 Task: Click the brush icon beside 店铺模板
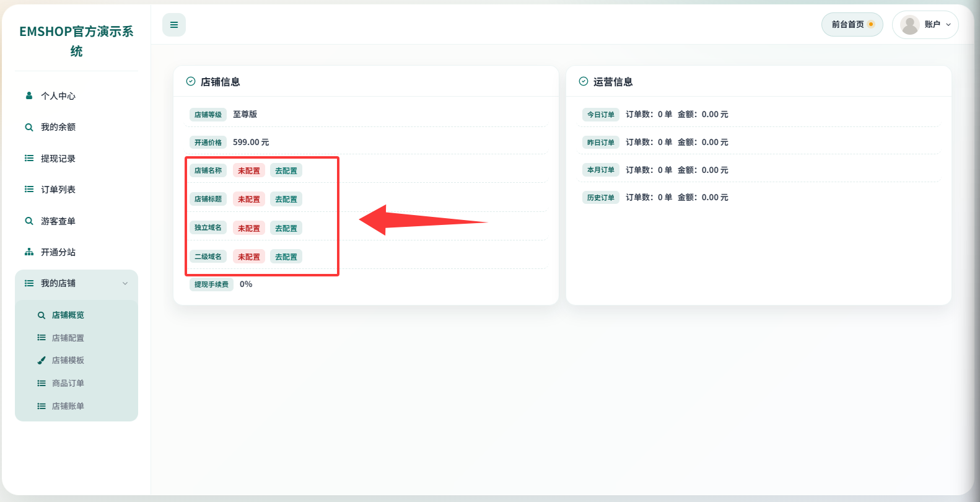(x=42, y=360)
